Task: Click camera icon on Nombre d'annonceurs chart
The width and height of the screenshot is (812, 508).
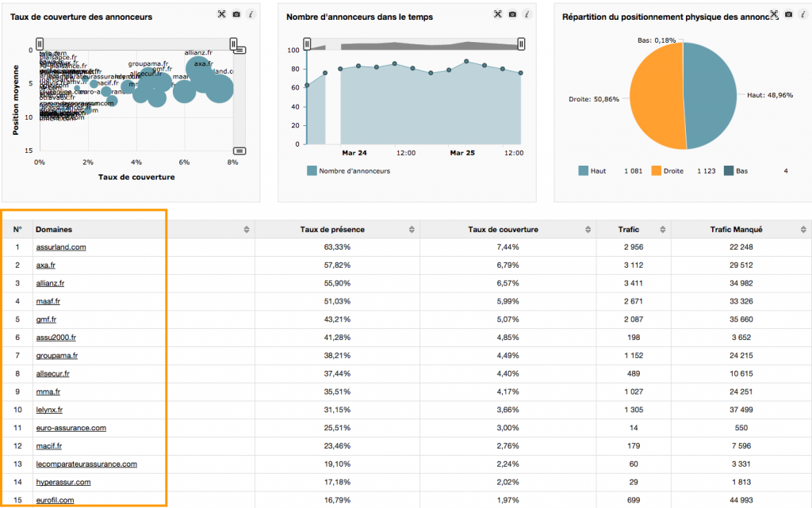Action: pyautogui.click(x=512, y=14)
